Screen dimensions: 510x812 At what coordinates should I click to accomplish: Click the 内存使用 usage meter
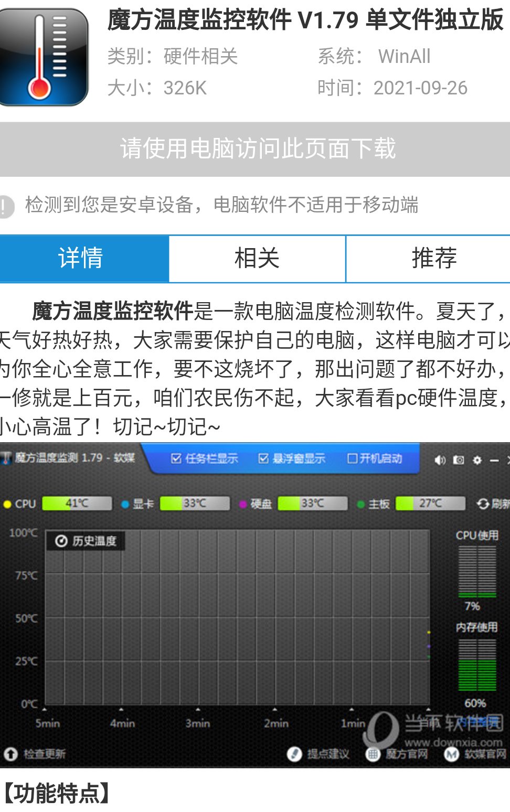coord(477,665)
